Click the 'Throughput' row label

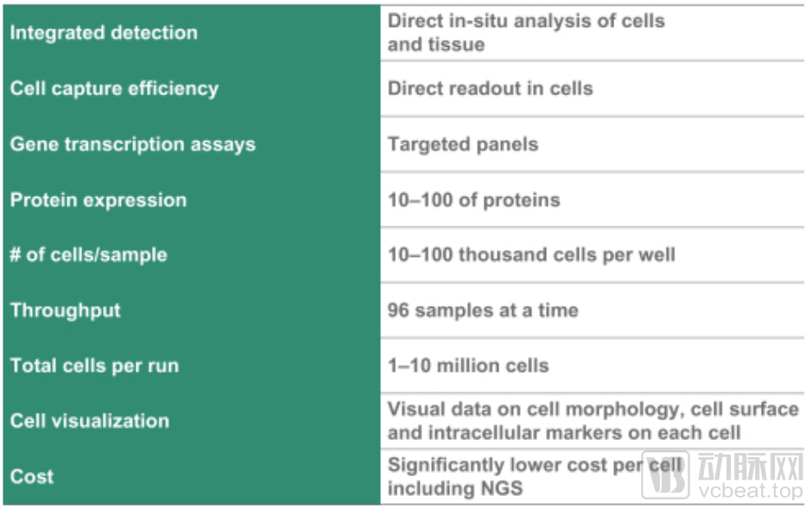tap(66, 310)
